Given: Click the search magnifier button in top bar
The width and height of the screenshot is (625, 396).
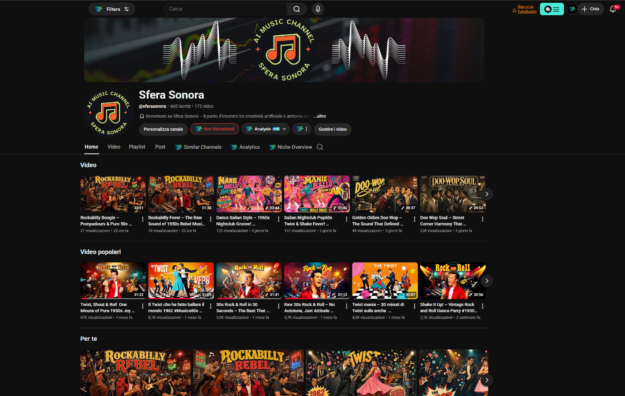Looking at the screenshot, I should pyautogui.click(x=297, y=9).
